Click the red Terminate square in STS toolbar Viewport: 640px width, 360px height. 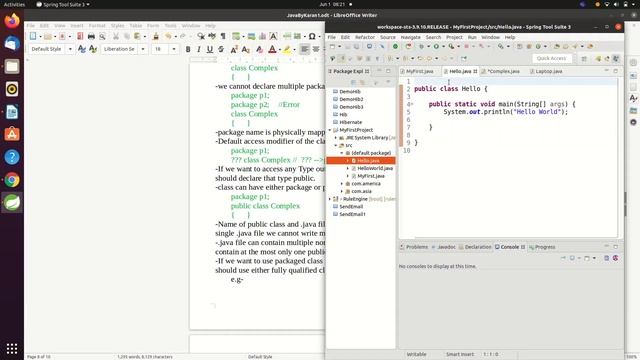pyautogui.click(x=466, y=46)
